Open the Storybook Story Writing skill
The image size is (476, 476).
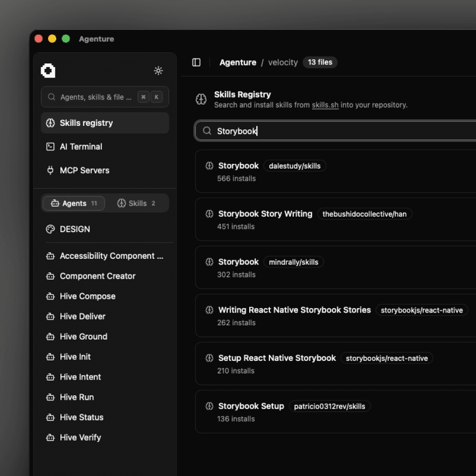point(336,219)
